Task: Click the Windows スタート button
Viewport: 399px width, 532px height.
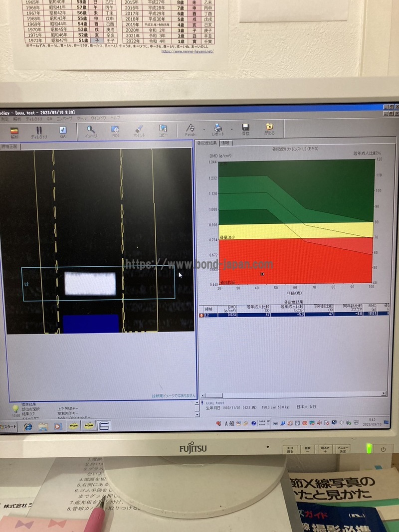Action: tap(9, 427)
